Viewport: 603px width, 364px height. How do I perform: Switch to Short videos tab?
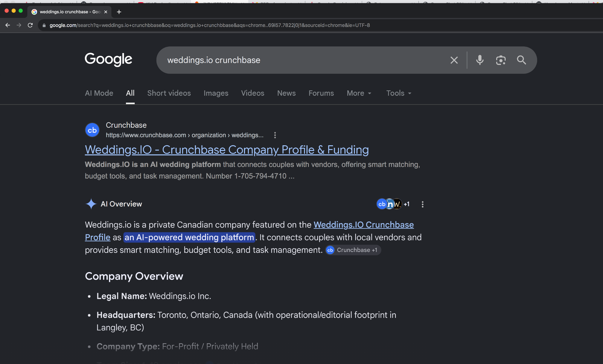tap(169, 93)
